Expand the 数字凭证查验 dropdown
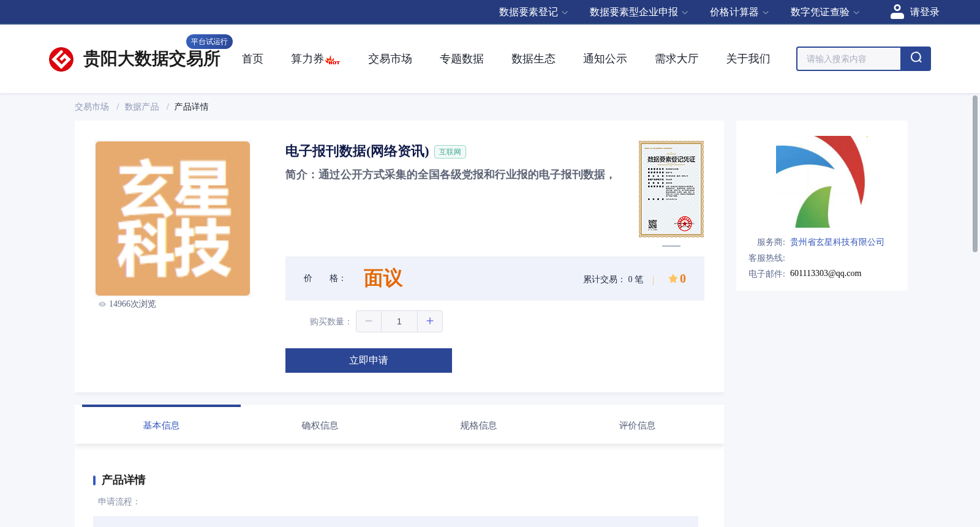The image size is (980, 527). coord(824,12)
